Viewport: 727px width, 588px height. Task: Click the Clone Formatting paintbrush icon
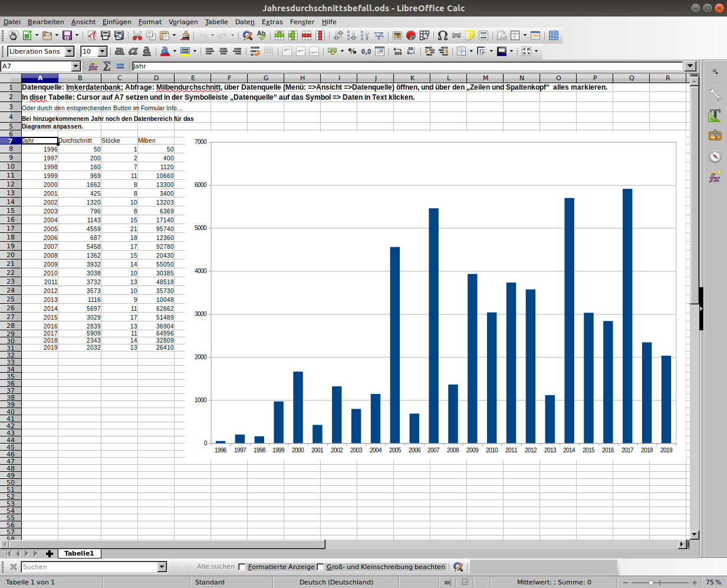(x=185, y=35)
